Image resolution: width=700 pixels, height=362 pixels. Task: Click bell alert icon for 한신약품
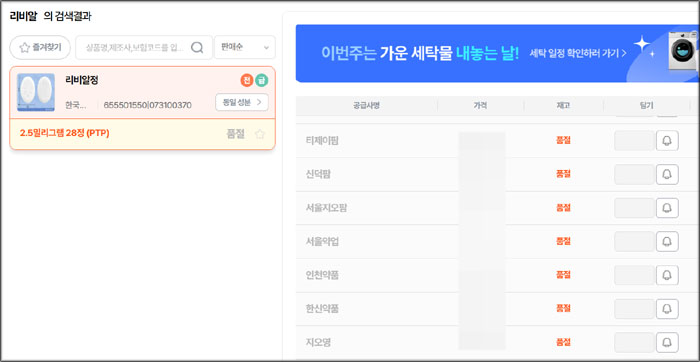(x=667, y=308)
